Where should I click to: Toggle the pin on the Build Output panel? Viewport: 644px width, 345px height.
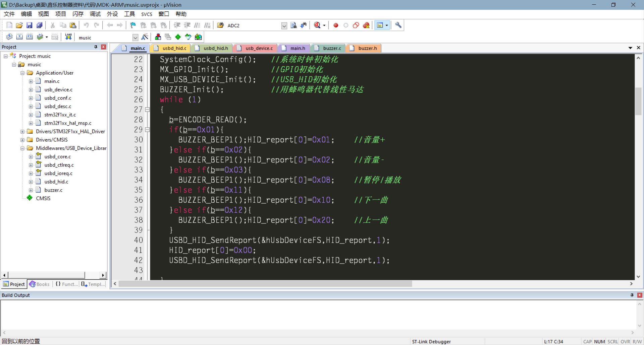pos(632,295)
